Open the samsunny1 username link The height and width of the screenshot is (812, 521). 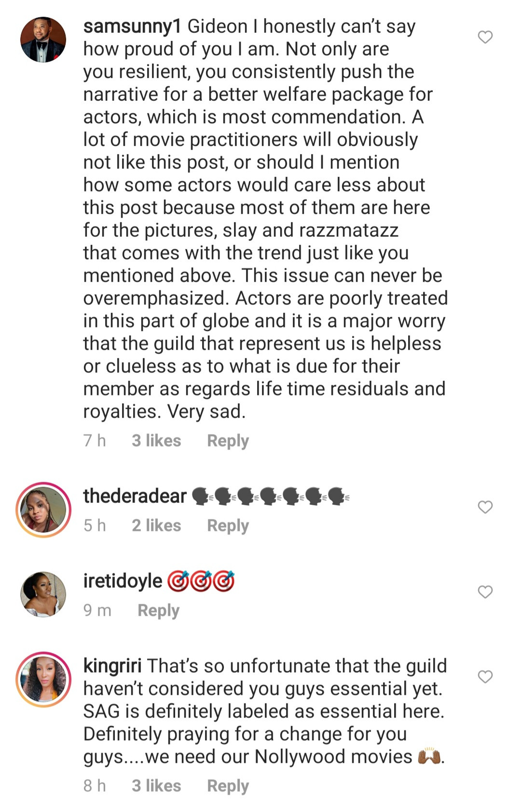(x=132, y=27)
